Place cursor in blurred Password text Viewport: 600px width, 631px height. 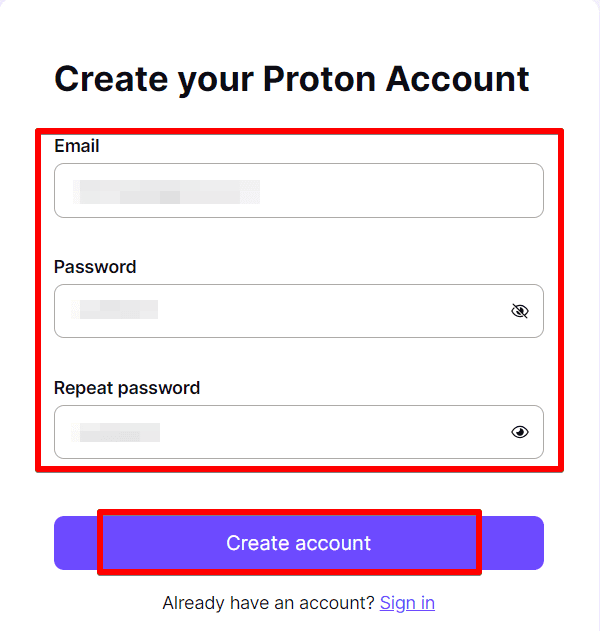118,311
